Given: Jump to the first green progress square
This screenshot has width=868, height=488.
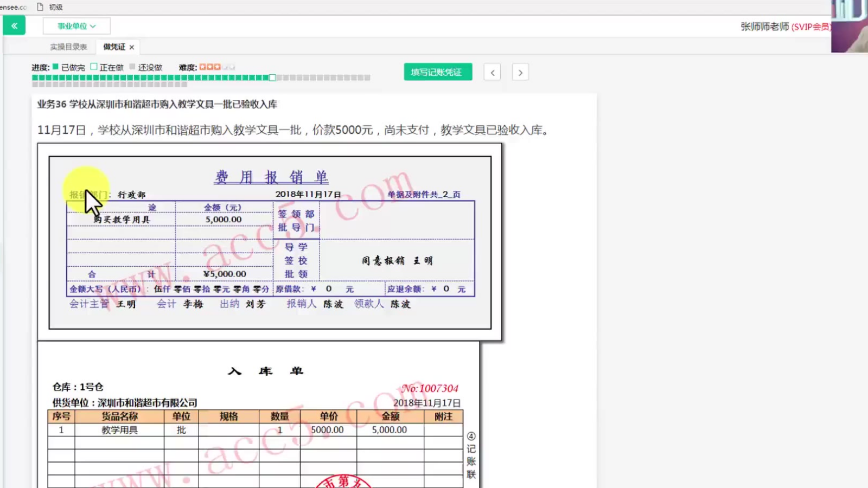Looking at the screenshot, I should (x=35, y=78).
